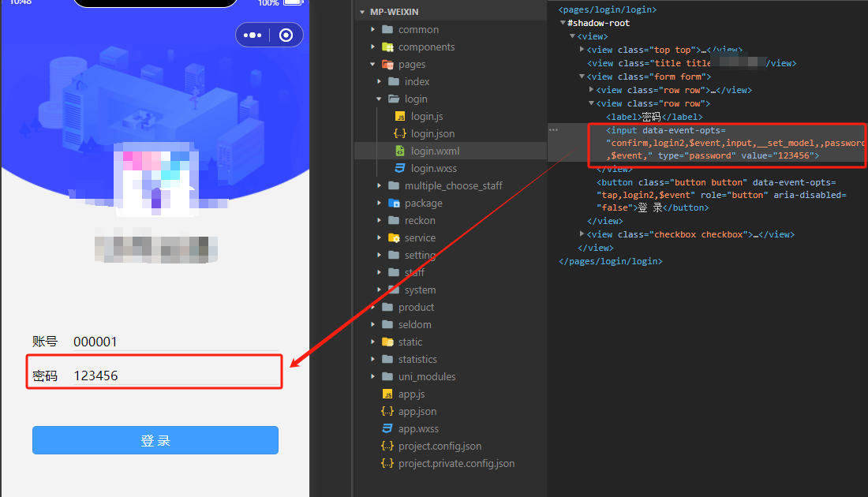Viewport: 868px width, 497px height.
Task: Select the app.json file name
Action: tap(417, 411)
